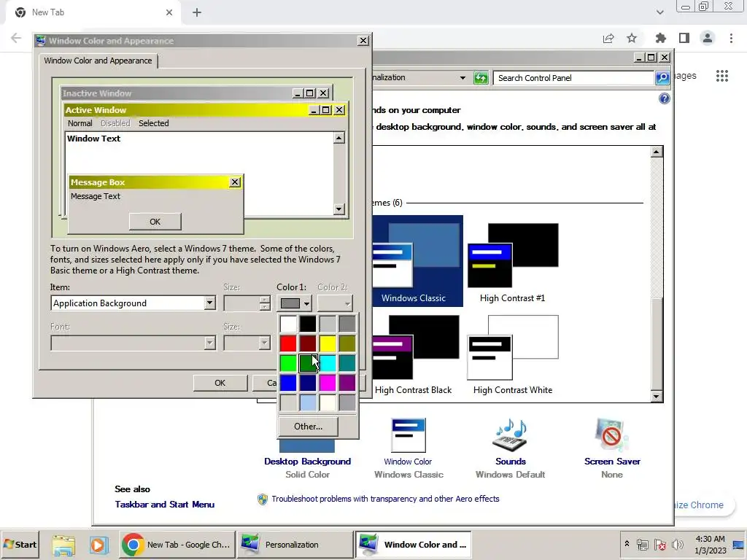Confirm with the OK button in Window Color dialog
Image resolution: width=747 pixels, height=560 pixels.
[220, 383]
